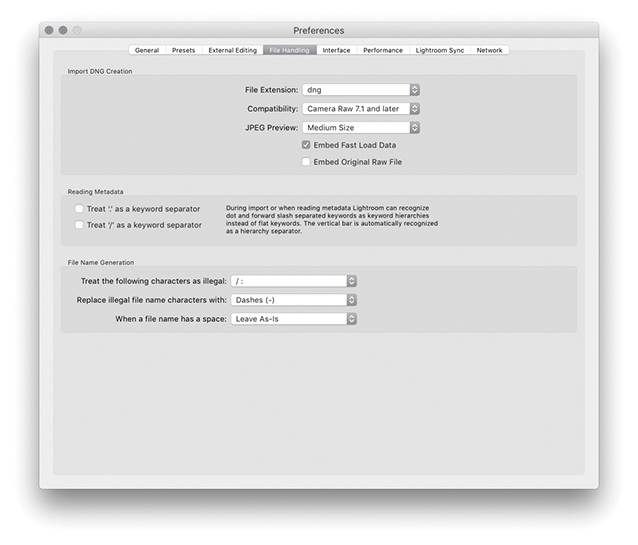Click the keyword hierarchies explanation text
Screen dimensions: 638x545
tap(332, 219)
